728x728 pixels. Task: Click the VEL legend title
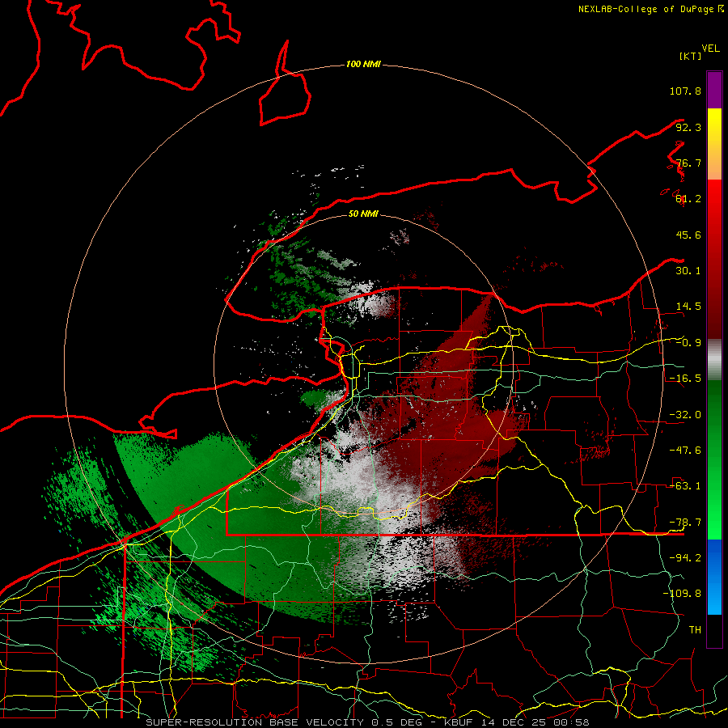[x=710, y=49]
